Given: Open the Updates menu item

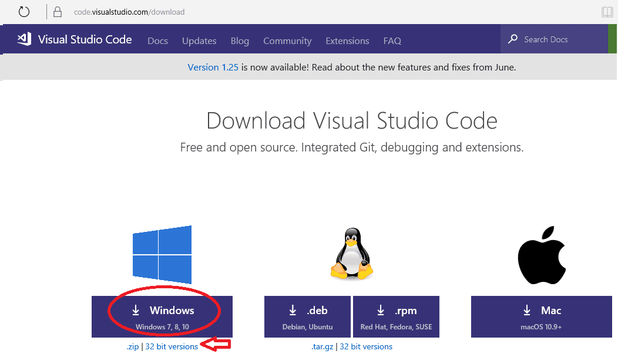Looking at the screenshot, I should click(199, 41).
